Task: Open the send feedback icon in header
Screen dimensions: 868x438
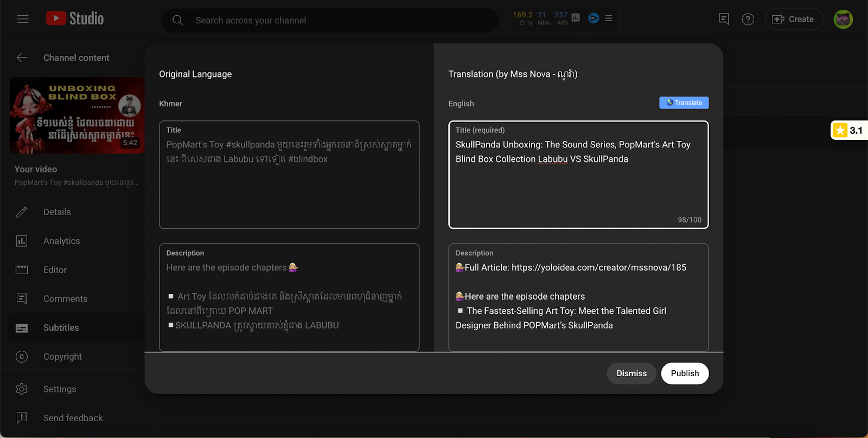Action: click(x=724, y=19)
